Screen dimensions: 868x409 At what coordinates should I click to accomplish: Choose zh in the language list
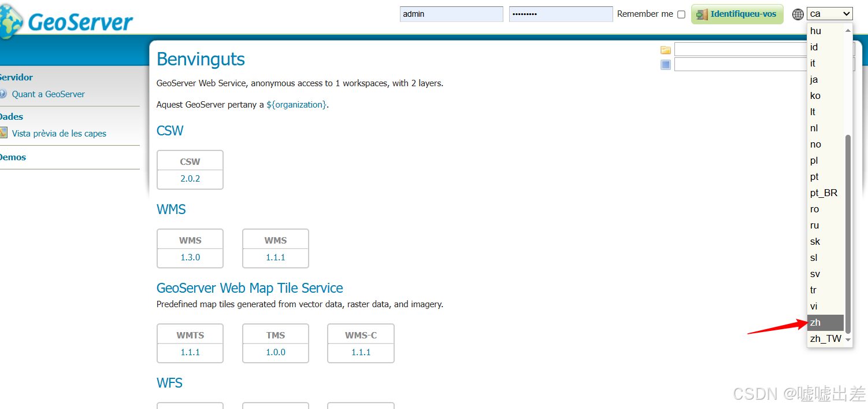tap(826, 323)
